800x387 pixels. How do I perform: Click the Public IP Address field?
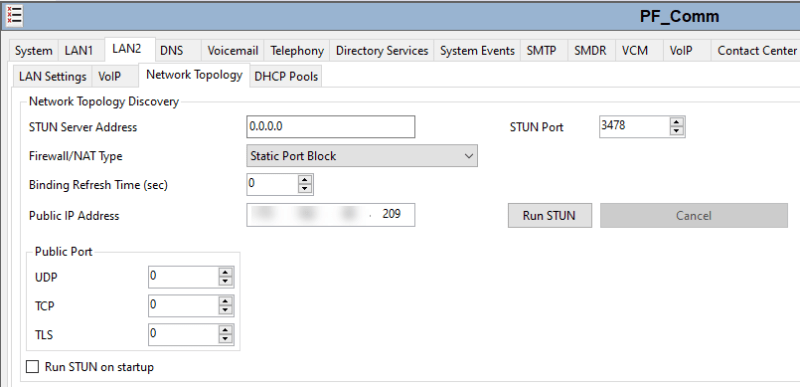(x=331, y=215)
